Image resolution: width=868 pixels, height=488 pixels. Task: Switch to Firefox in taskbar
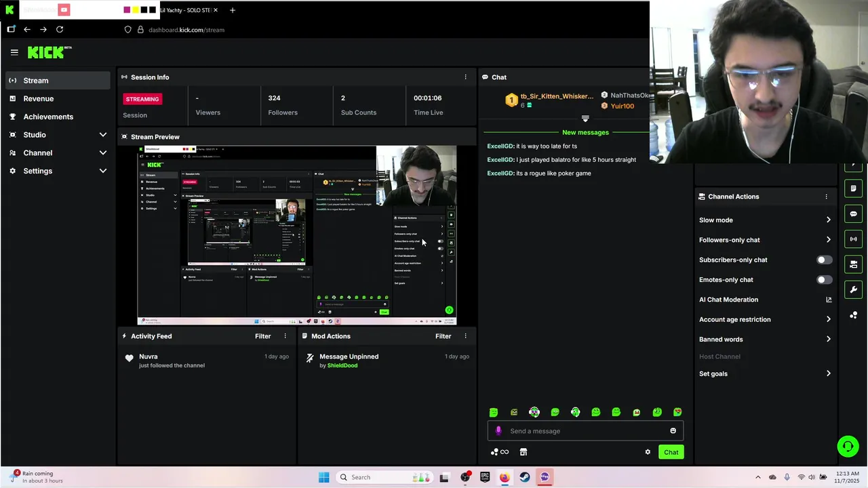(505, 477)
